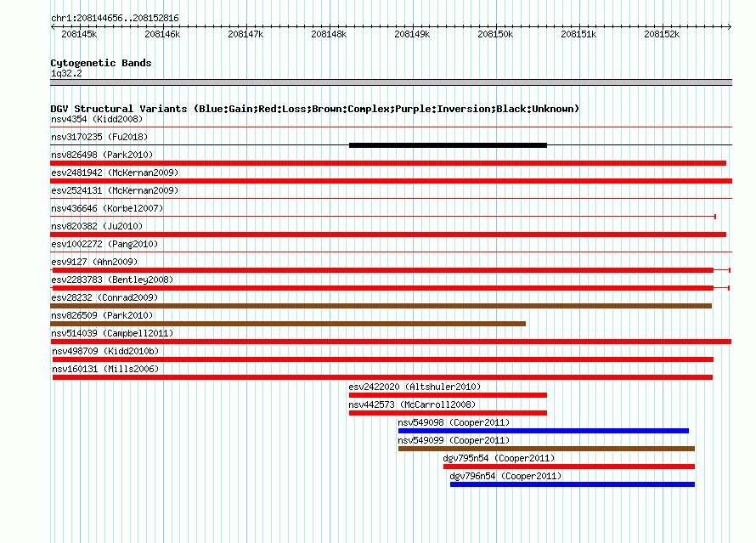Select the red nsv160131 loss bar
Viewport: 756px width, 543px height.
[x=383, y=377]
